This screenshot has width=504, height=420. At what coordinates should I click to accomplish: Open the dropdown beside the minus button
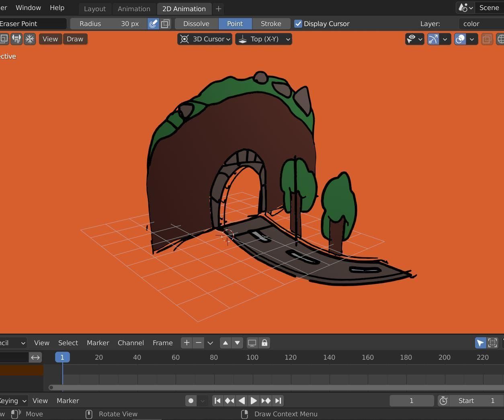point(210,343)
